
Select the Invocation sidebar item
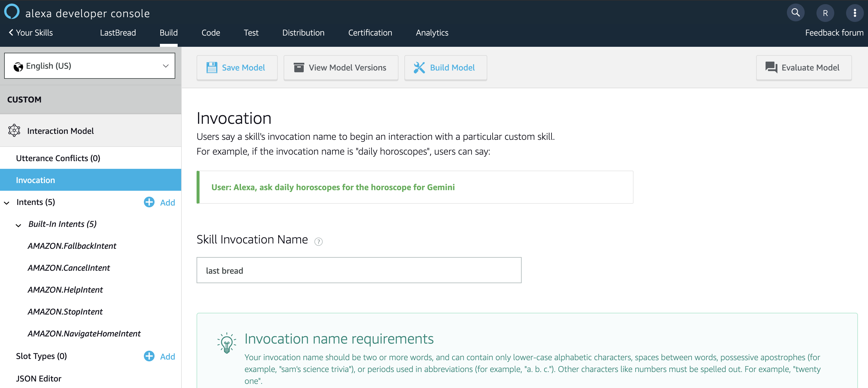(91, 180)
